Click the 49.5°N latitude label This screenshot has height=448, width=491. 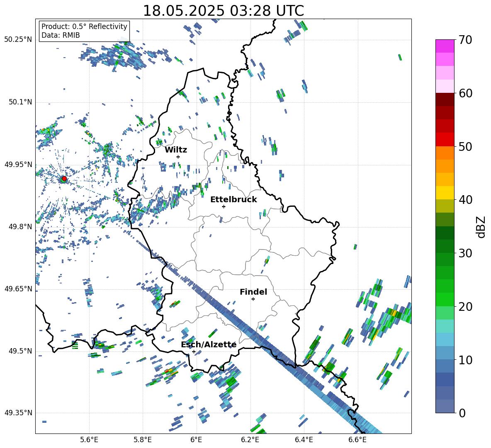(20, 351)
